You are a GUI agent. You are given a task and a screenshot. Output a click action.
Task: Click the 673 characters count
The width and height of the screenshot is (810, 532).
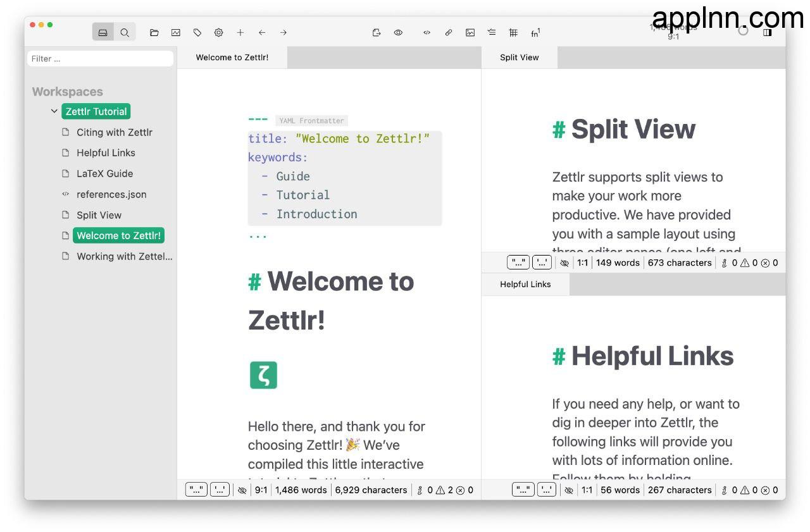[x=680, y=263]
